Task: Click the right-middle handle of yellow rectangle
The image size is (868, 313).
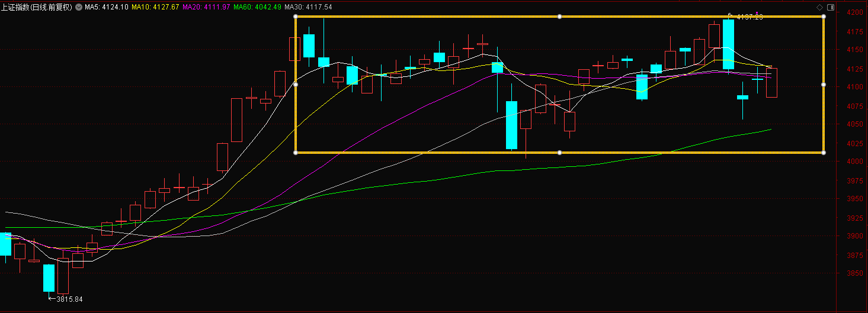Action: point(824,85)
